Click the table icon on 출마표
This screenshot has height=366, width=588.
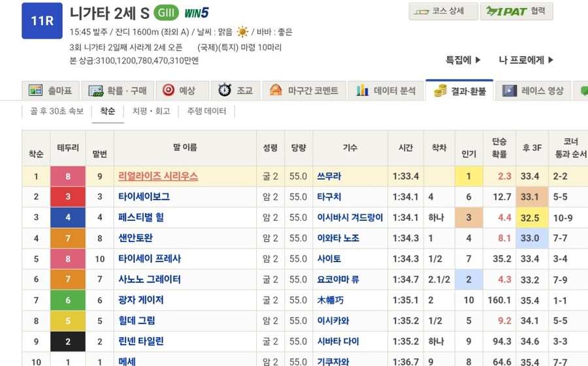pyautogui.click(x=36, y=90)
